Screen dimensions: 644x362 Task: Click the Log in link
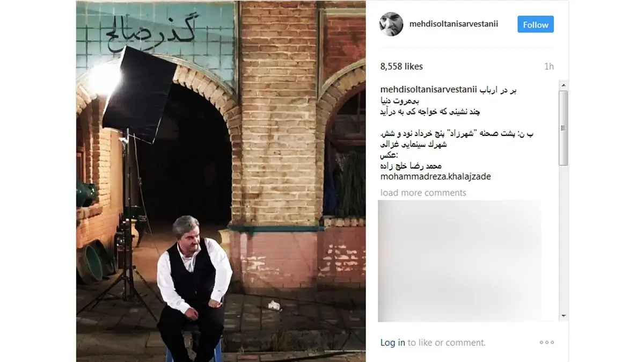[393, 343]
